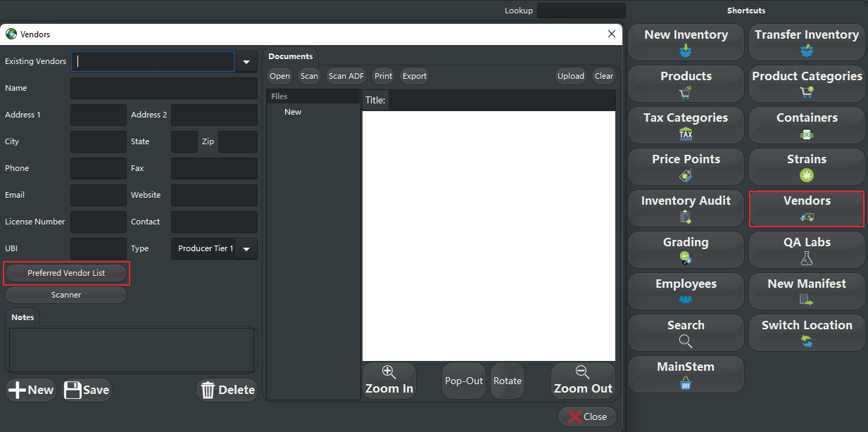Select the Tax Categories shortcut

[x=685, y=125]
